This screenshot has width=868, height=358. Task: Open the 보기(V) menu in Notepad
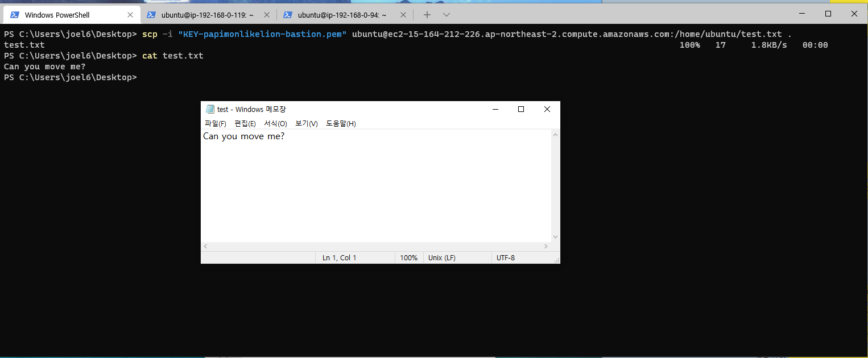click(306, 124)
